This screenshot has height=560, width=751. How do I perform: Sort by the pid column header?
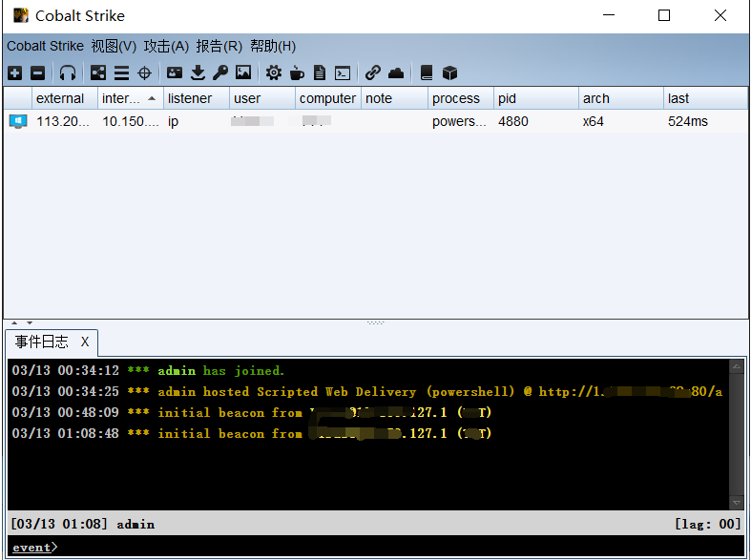coord(536,98)
